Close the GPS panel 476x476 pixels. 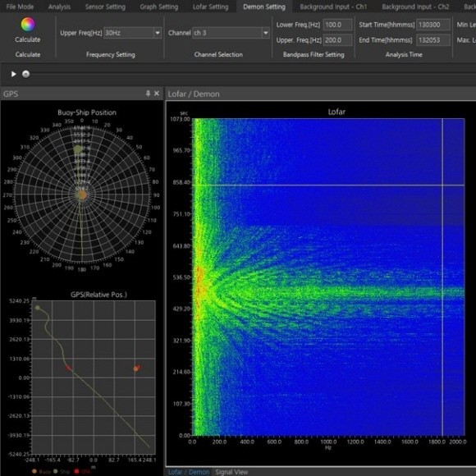(157, 94)
